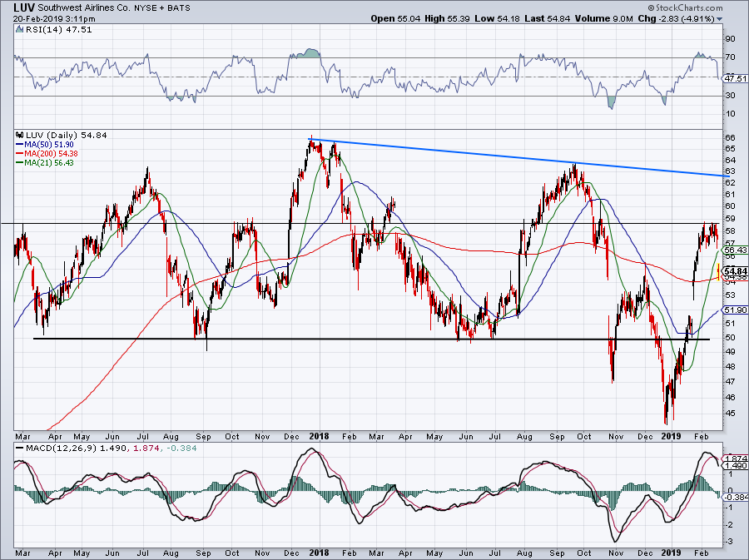Select the RSI(14) 47.51 indicator label
The height and width of the screenshot is (560, 749).
[x=58, y=30]
